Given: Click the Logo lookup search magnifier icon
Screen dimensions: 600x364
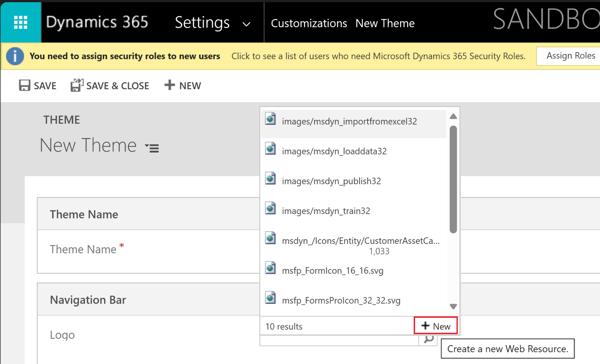Looking at the screenshot, I should click(x=429, y=340).
